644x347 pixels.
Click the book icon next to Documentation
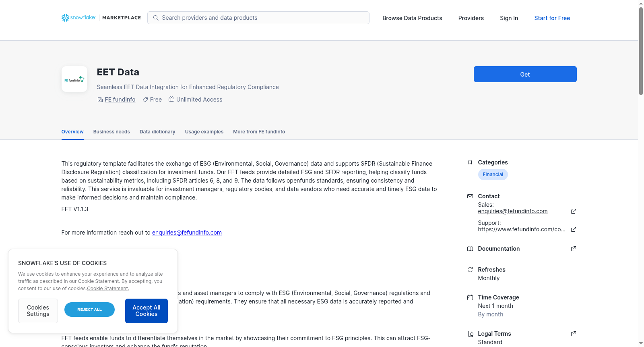(470, 249)
